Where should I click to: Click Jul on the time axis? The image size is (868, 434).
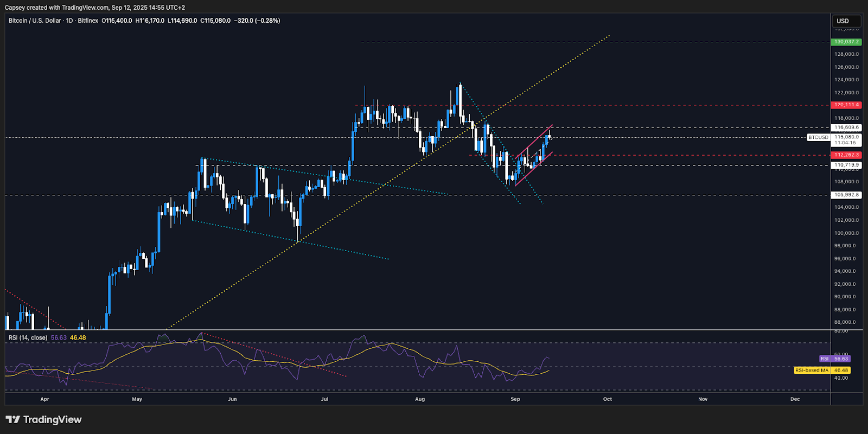[324, 399]
